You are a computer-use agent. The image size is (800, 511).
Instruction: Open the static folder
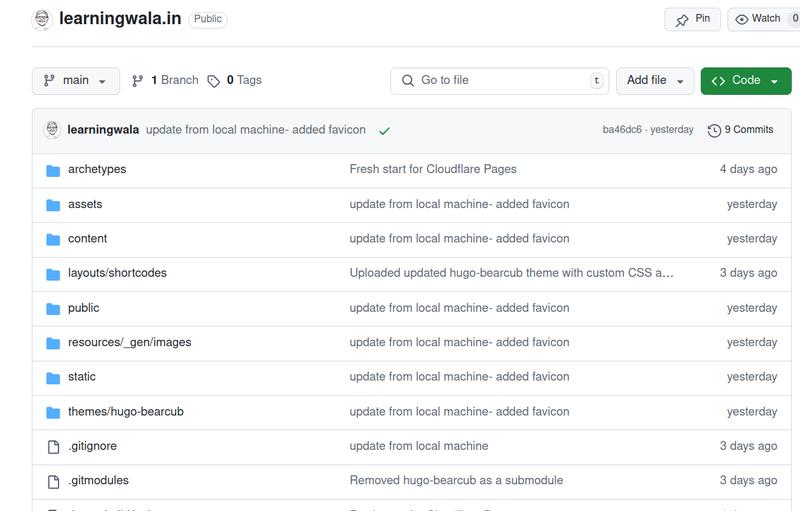[82, 377]
